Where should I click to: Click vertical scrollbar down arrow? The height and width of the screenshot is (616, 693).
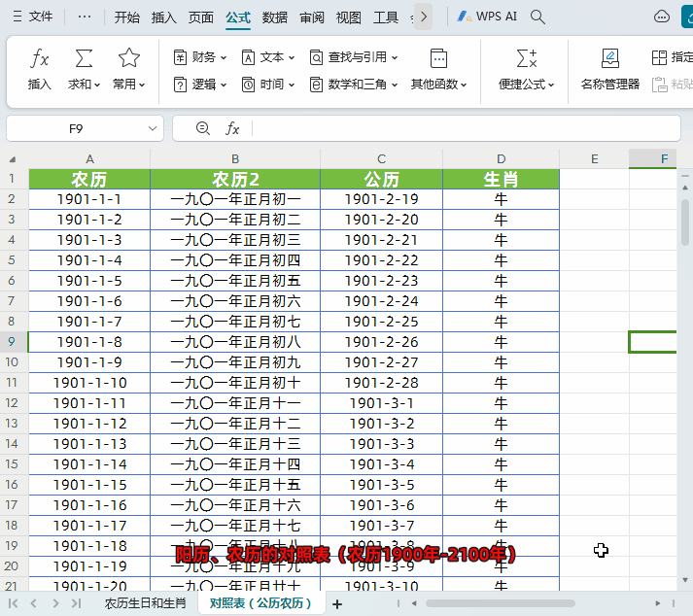685,580
